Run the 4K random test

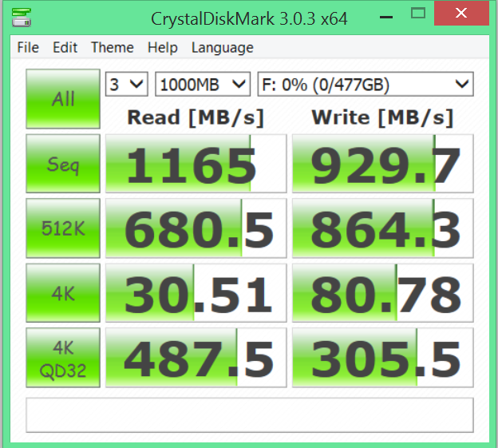click(63, 293)
